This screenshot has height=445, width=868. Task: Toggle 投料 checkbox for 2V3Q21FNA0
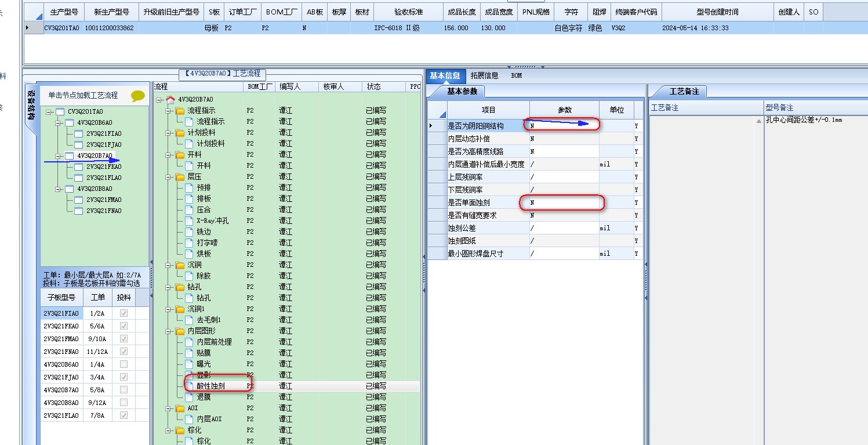tap(124, 352)
